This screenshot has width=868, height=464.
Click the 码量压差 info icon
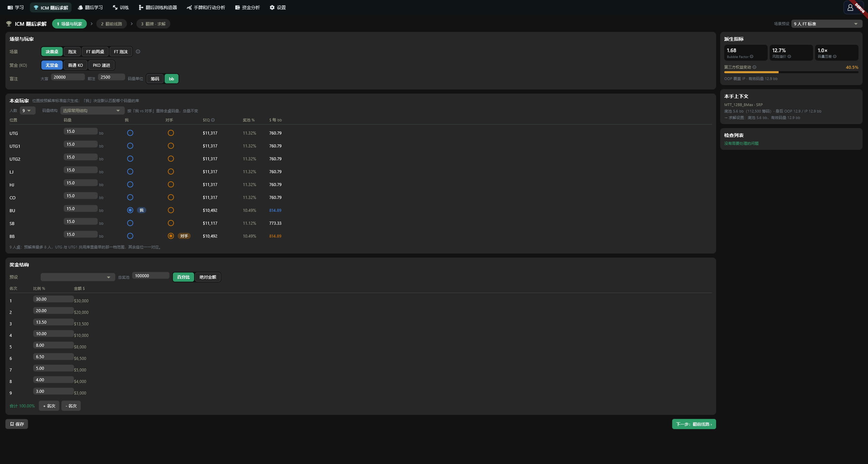(835, 57)
